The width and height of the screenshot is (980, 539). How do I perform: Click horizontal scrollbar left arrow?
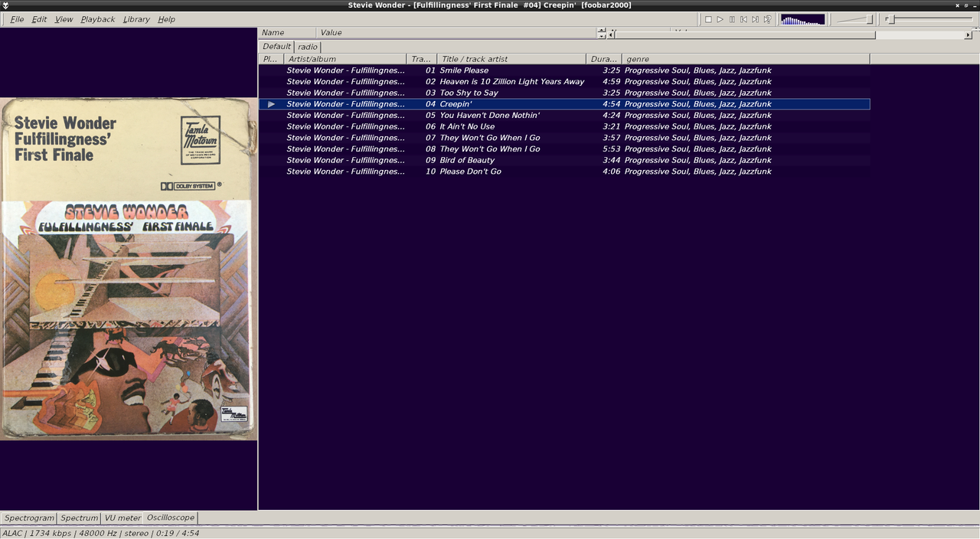[x=611, y=34]
